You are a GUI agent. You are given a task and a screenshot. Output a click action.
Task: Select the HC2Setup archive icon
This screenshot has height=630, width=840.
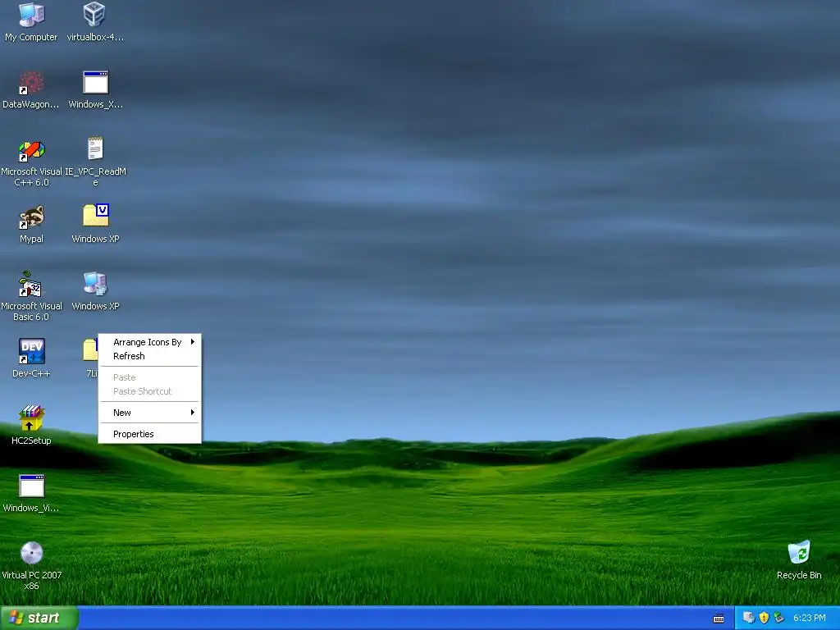click(32, 418)
